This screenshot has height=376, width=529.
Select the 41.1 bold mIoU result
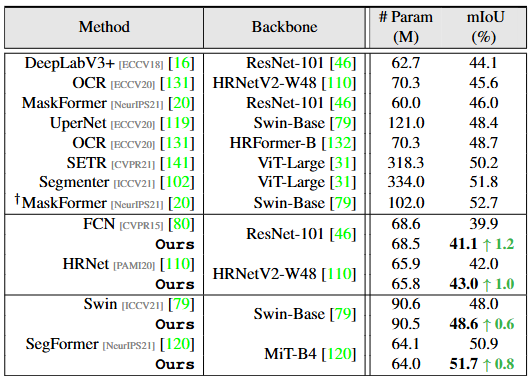[x=464, y=244]
